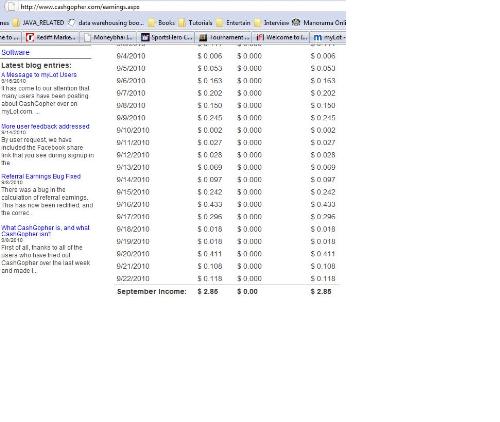This screenshot has height=422, width=500.
Task: Open the Entertain bookmarks folder
Action: coord(233,23)
